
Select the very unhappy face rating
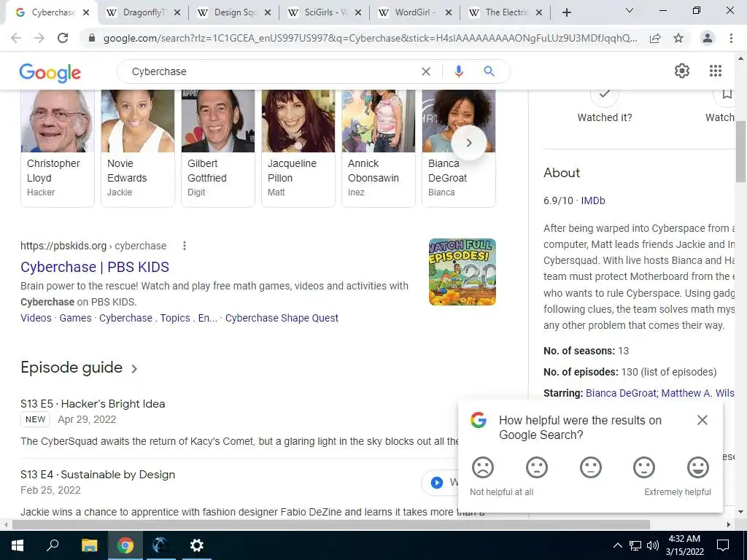click(x=483, y=467)
